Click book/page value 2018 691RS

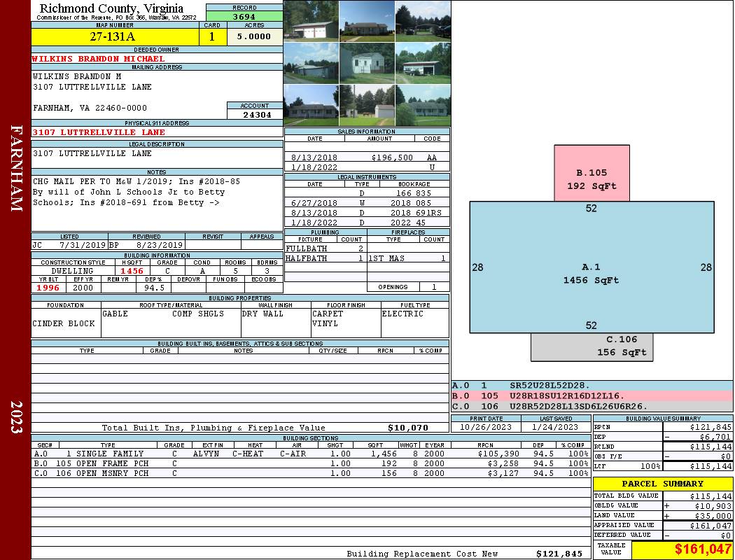point(416,213)
